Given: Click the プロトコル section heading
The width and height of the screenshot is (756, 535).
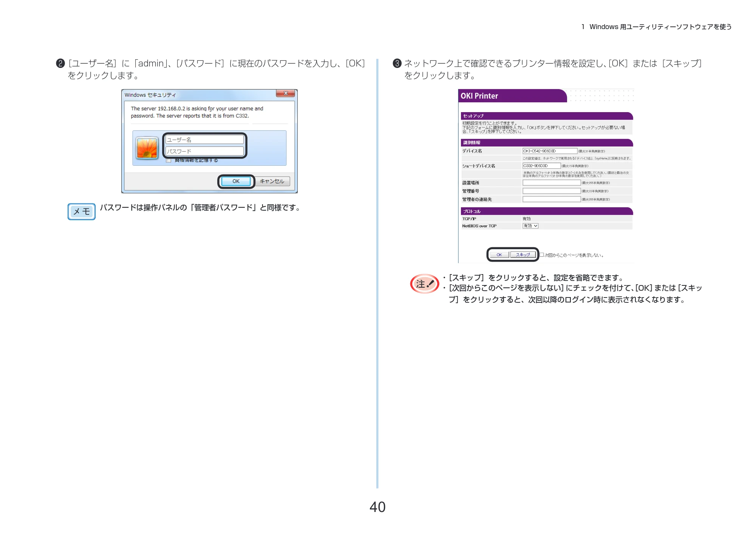Looking at the screenshot, I should 472,211.
